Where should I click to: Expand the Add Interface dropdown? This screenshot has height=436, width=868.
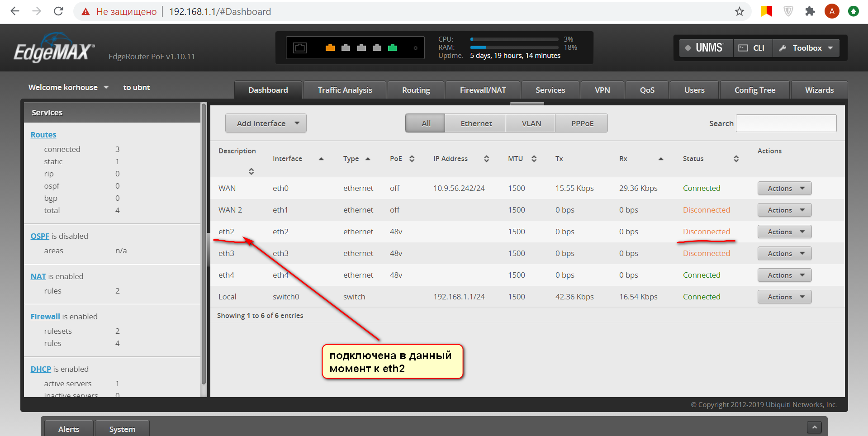(266, 123)
